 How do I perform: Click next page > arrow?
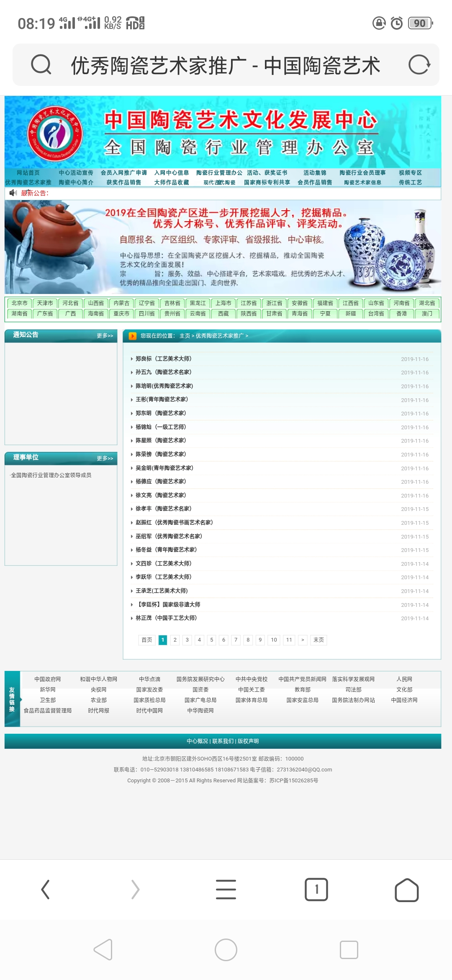coord(303,640)
